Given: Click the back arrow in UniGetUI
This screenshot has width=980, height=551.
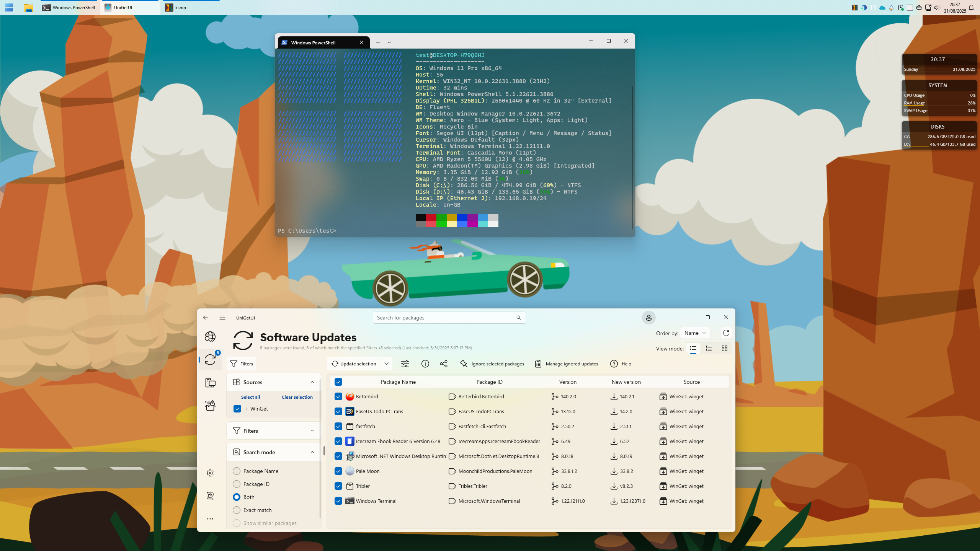Looking at the screenshot, I should (x=206, y=318).
